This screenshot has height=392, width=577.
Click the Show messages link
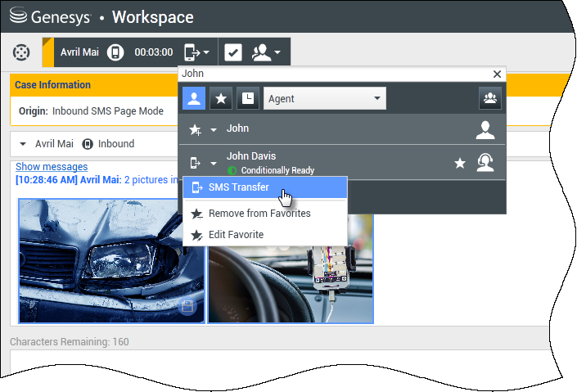[x=52, y=167]
